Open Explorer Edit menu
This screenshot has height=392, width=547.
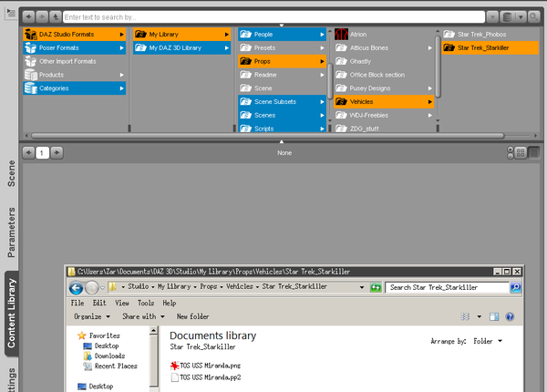[99, 303]
